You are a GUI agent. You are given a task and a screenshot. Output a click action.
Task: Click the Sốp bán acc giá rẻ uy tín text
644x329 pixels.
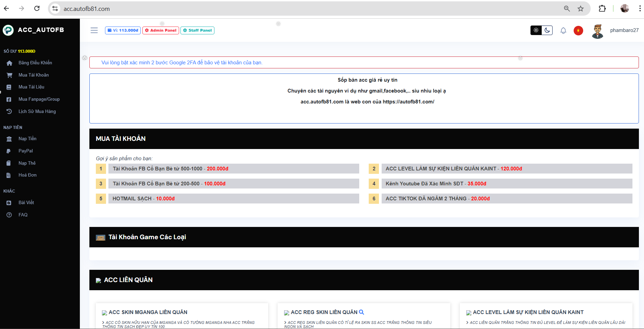(x=367, y=80)
